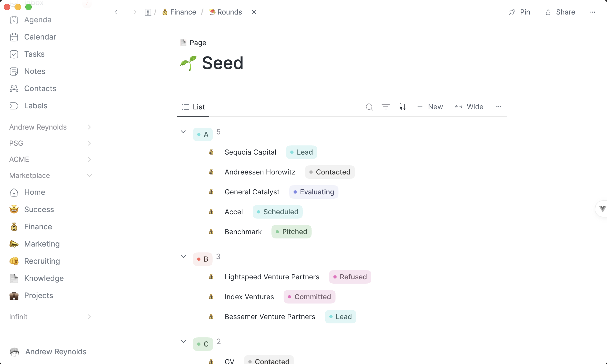Open Rounds in the breadcrumb

(226, 12)
